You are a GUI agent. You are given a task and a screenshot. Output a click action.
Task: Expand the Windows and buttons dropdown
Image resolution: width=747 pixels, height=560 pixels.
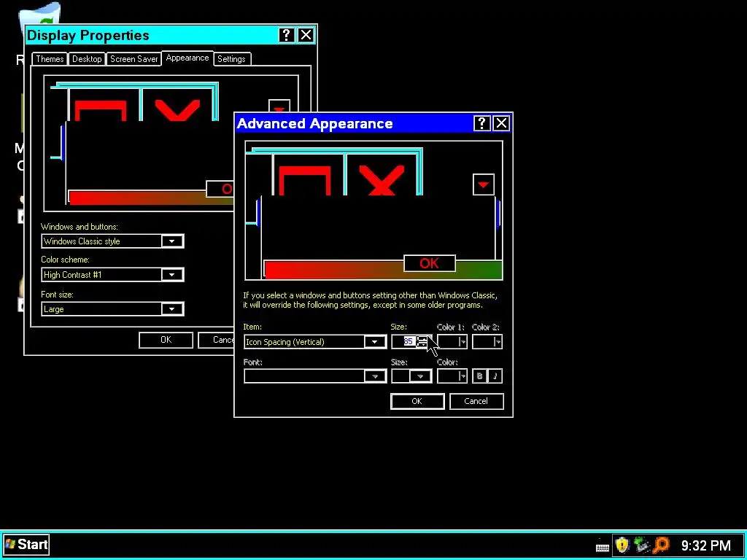click(171, 241)
